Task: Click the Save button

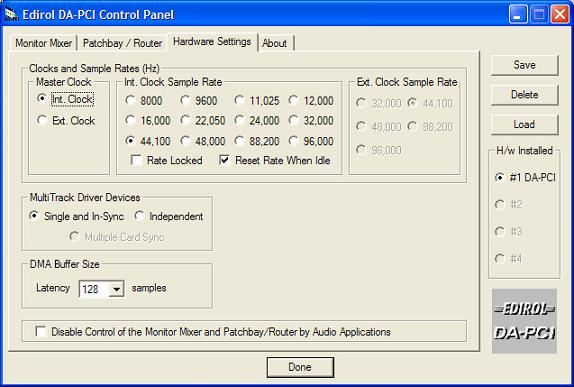Action: click(524, 65)
